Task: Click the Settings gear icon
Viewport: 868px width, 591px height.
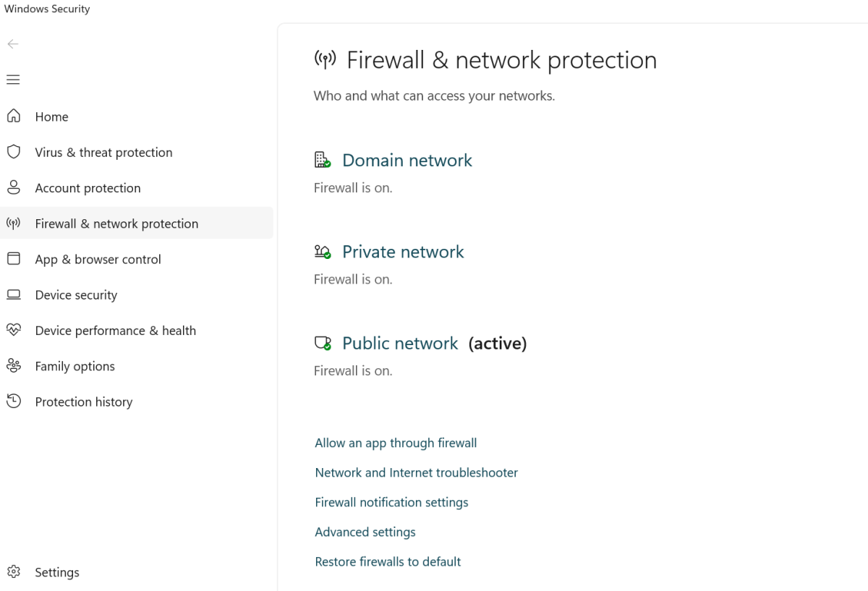Action: coord(13,572)
